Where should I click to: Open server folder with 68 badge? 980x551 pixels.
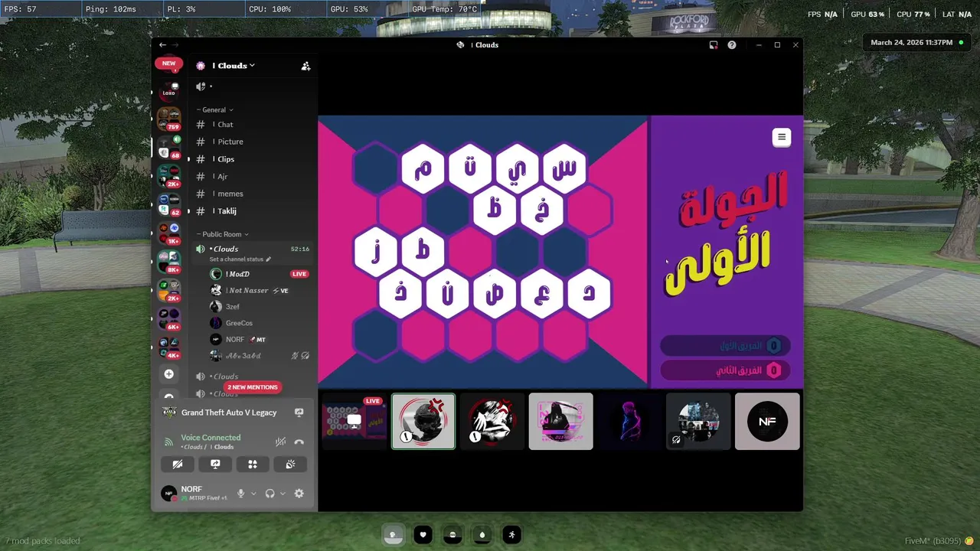click(168, 147)
